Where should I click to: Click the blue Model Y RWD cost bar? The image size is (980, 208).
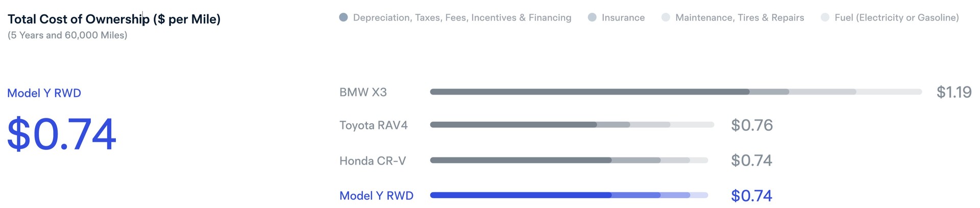(x=569, y=195)
